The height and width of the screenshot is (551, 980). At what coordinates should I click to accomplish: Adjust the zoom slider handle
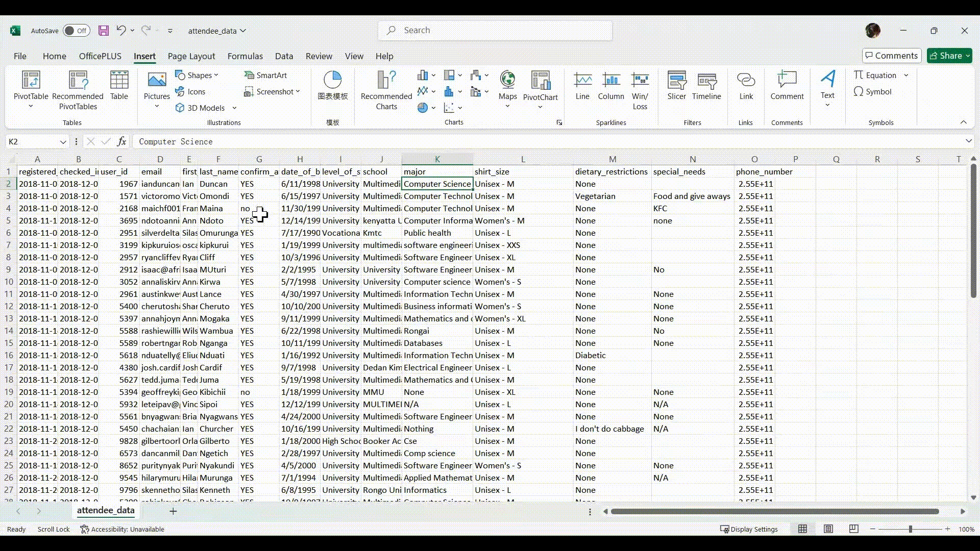[910, 529]
